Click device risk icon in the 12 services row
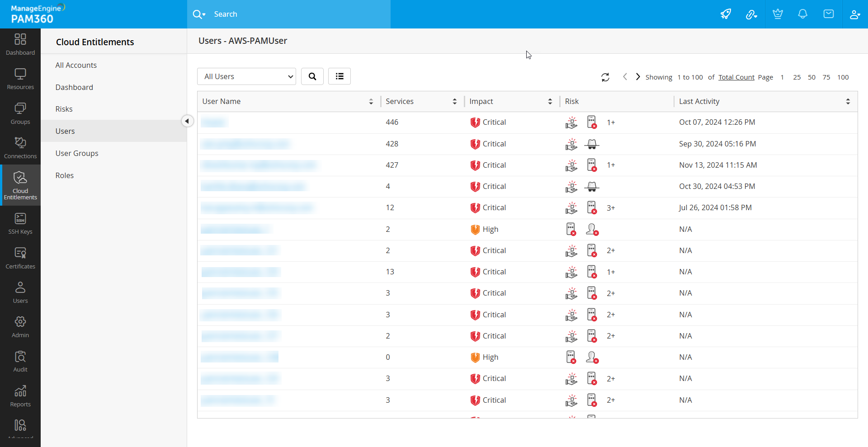This screenshot has height=447, width=868. [592, 208]
